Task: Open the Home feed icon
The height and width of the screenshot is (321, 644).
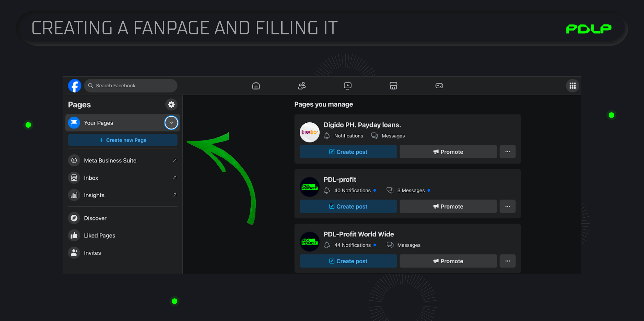Action: click(256, 86)
